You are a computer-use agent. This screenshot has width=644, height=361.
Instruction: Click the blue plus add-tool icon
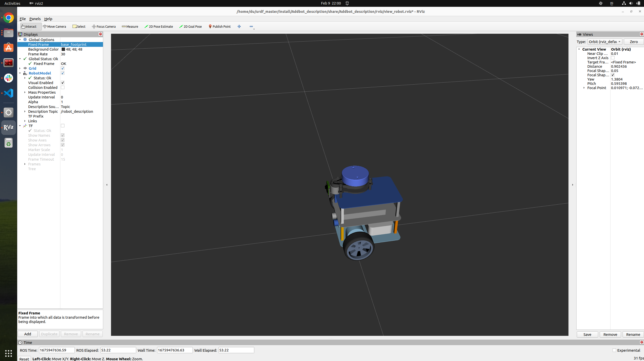tap(239, 26)
